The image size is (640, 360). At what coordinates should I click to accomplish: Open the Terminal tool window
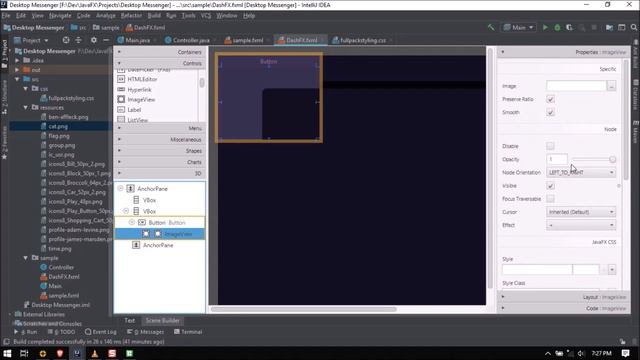point(188,332)
